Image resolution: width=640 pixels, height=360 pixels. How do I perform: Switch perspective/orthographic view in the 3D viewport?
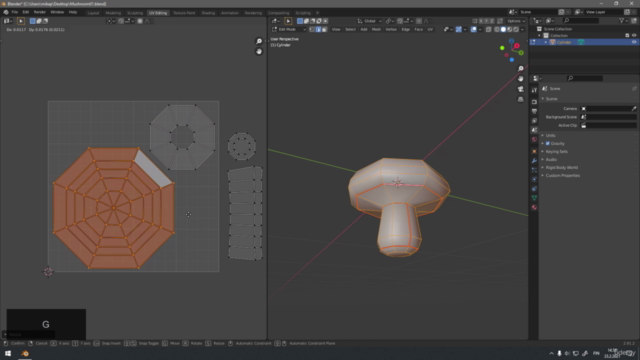click(x=520, y=99)
